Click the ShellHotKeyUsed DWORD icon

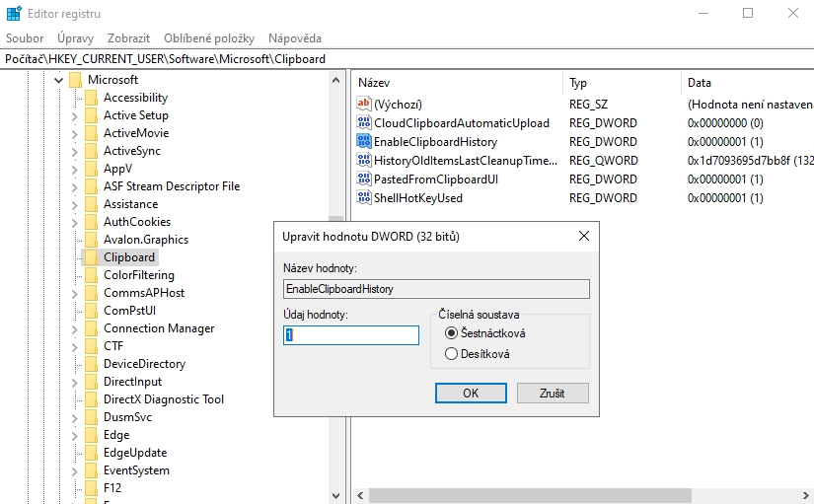pyautogui.click(x=364, y=197)
